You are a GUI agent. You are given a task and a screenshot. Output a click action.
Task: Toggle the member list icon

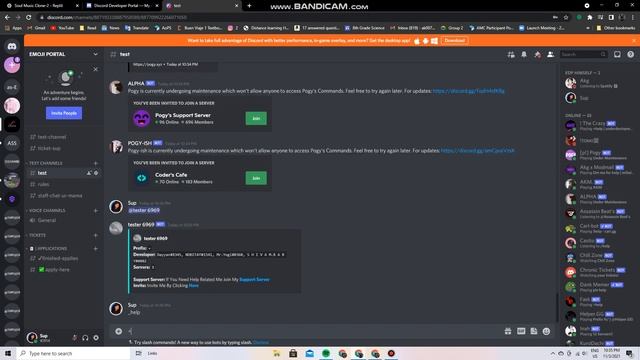pos(551,54)
